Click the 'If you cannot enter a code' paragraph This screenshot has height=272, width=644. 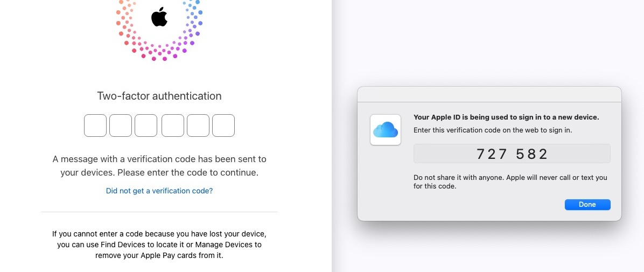click(159, 245)
